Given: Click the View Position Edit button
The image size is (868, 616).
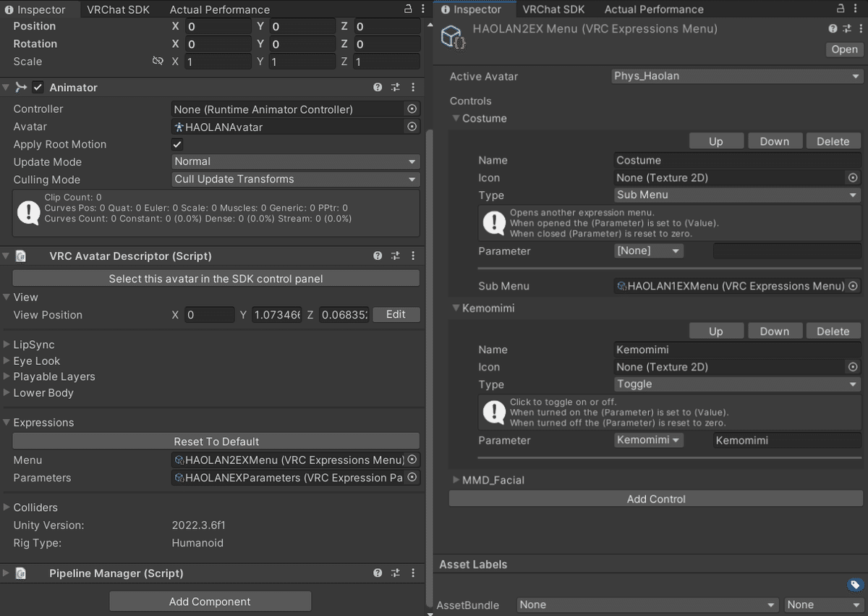Looking at the screenshot, I should [396, 314].
